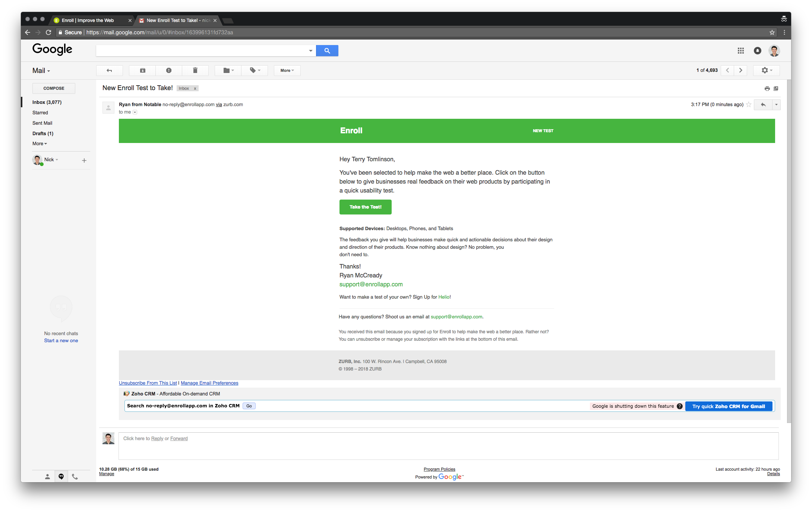The width and height of the screenshot is (812, 512).
Task: Open account activity Details link
Action: click(773, 474)
